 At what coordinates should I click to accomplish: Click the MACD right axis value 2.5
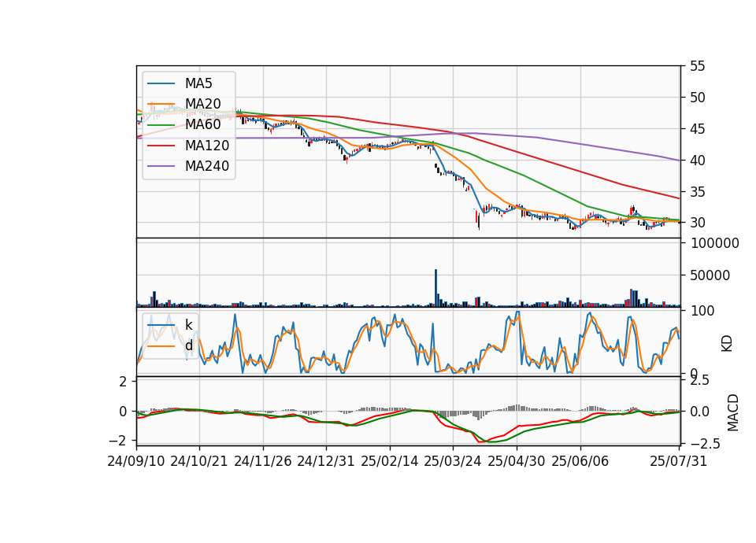pyautogui.click(x=699, y=381)
